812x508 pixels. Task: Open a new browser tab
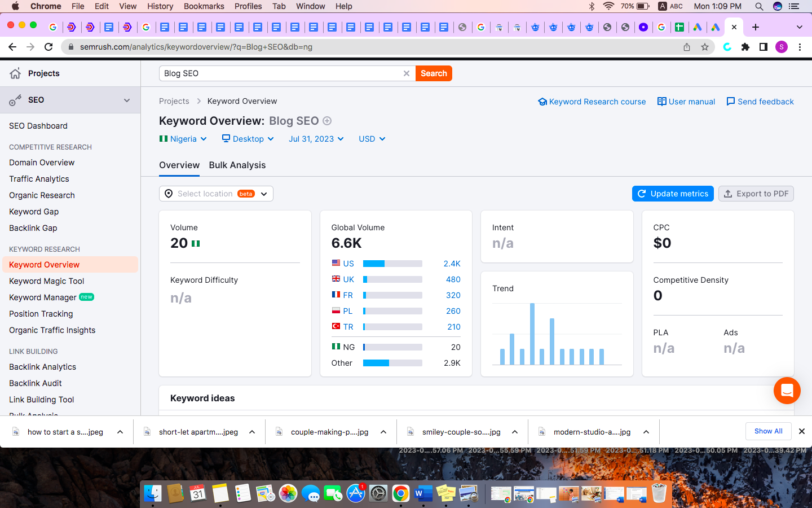pyautogui.click(x=756, y=27)
